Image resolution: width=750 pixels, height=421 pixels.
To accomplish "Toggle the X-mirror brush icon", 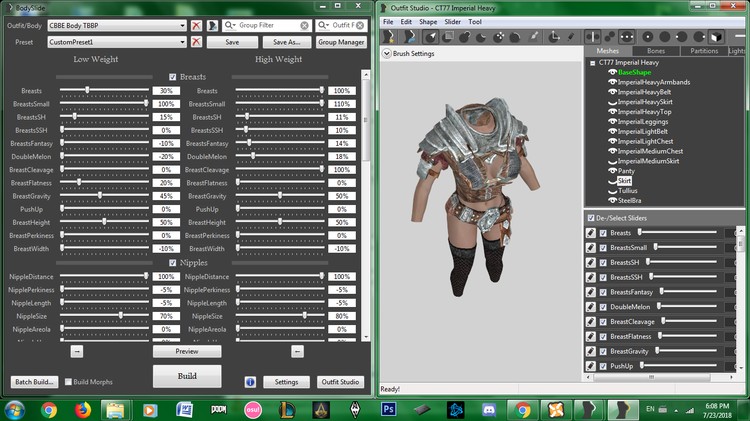I will click(x=593, y=37).
